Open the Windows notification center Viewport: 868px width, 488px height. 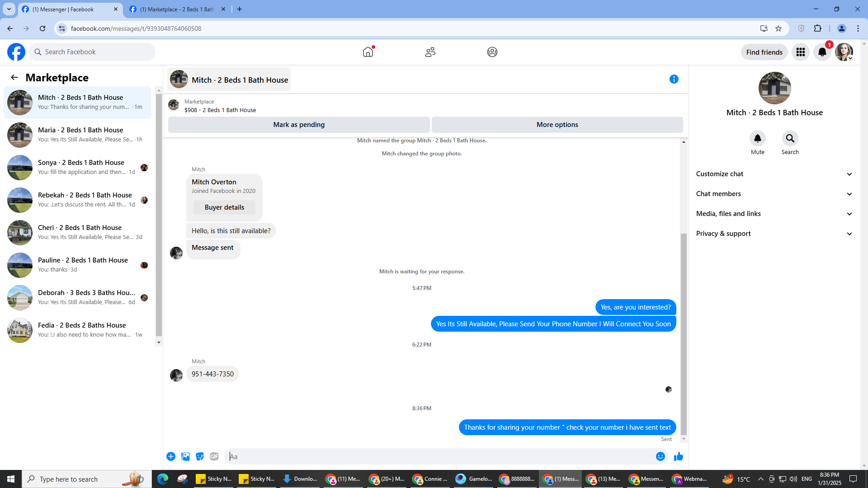pyautogui.click(x=853, y=479)
